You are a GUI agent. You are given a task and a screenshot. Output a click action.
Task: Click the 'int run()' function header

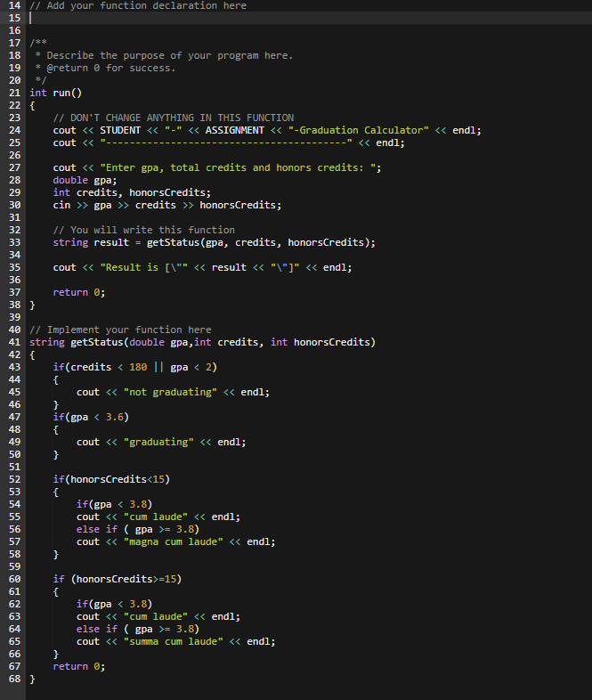[x=56, y=93]
